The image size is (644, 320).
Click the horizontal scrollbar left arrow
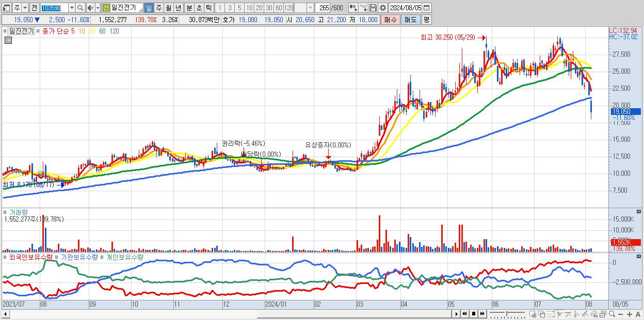click(5, 314)
